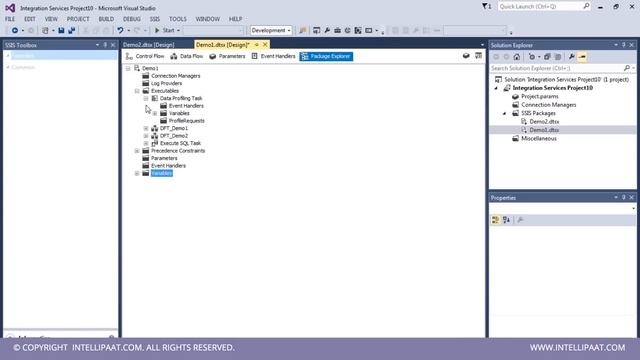Open Project.params in Solution Explorer
The height and width of the screenshot is (360, 640).
540,96
